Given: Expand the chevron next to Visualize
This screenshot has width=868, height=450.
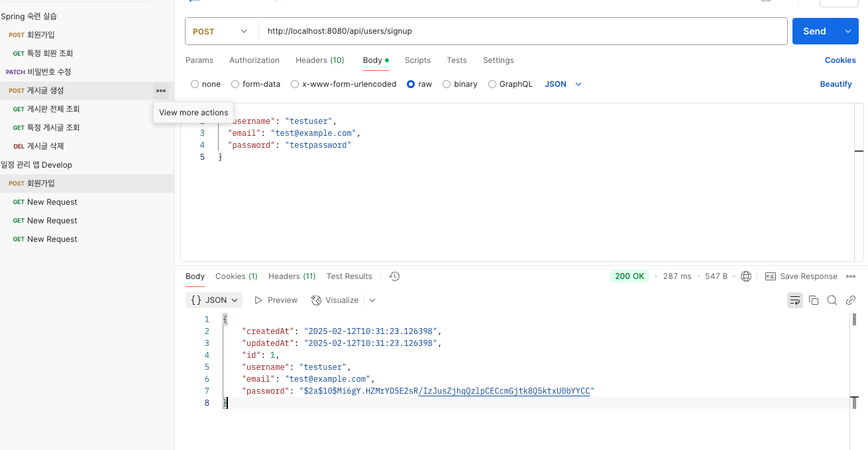Looking at the screenshot, I should click(372, 300).
